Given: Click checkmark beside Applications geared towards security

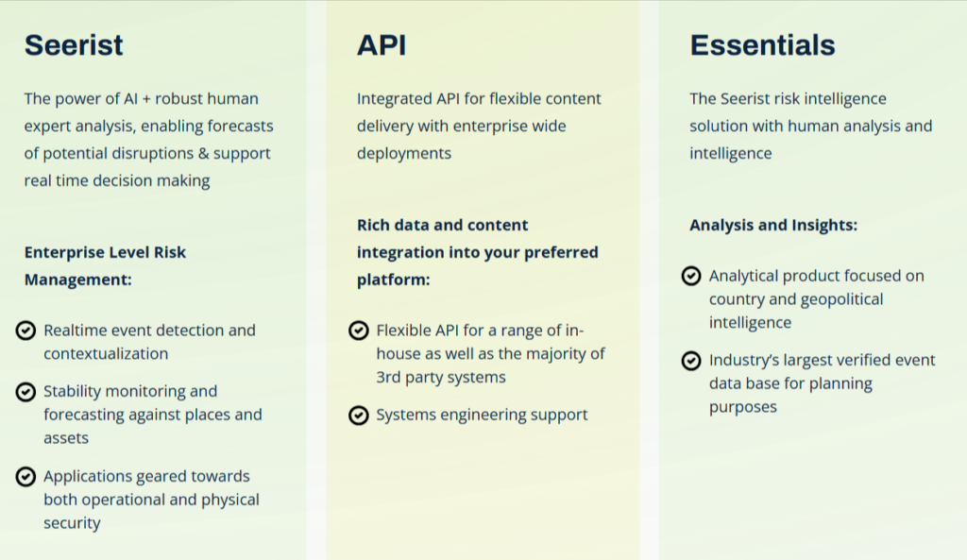Looking at the screenshot, I should (26, 477).
